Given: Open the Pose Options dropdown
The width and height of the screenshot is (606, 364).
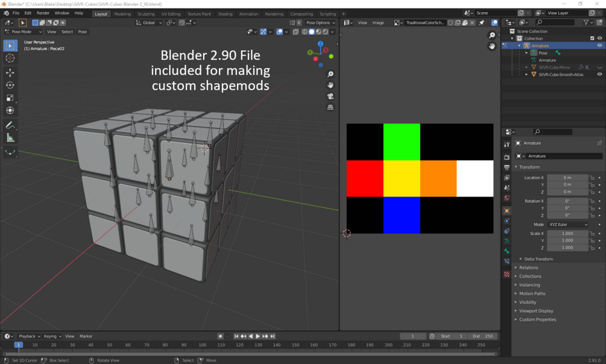Looking at the screenshot, I should coord(320,23).
